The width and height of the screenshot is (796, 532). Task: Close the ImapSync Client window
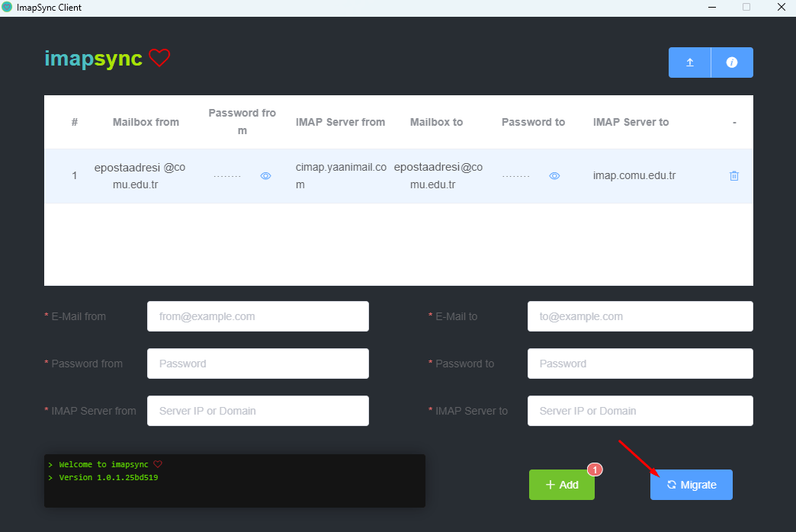(782, 7)
